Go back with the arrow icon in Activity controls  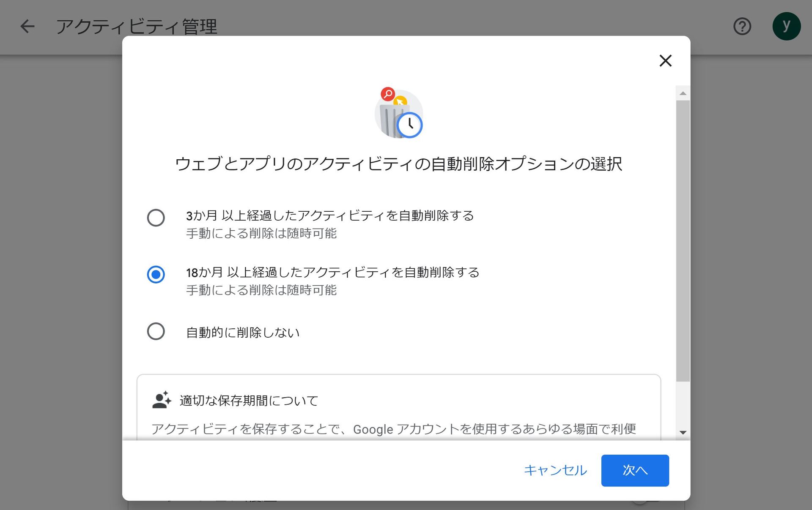[x=27, y=26]
